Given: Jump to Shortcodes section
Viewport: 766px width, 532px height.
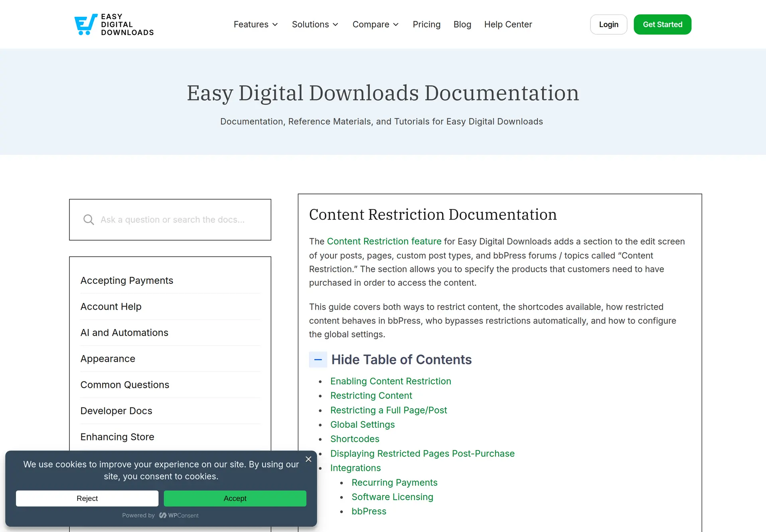Looking at the screenshot, I should point(355,439).
